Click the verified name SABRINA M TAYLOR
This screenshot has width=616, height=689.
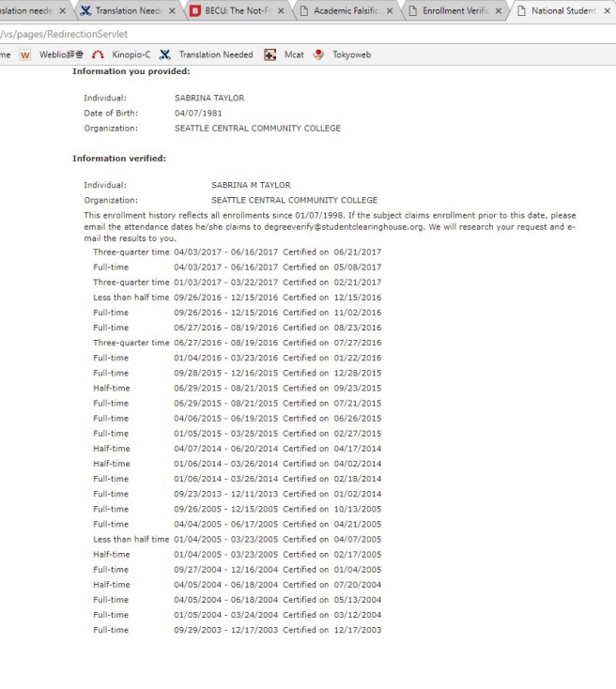coord(251,186)
